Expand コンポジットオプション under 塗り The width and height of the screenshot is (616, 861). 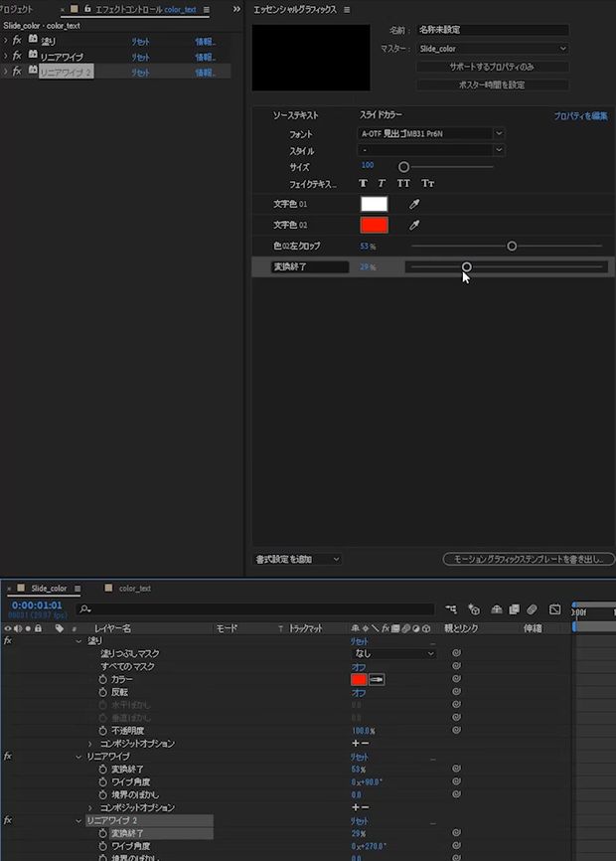point(90,744)
